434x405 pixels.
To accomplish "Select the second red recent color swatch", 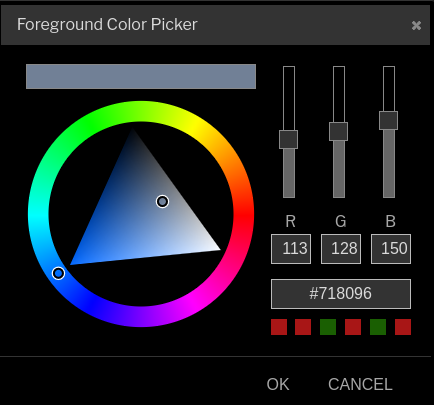I will click(303, 327).
